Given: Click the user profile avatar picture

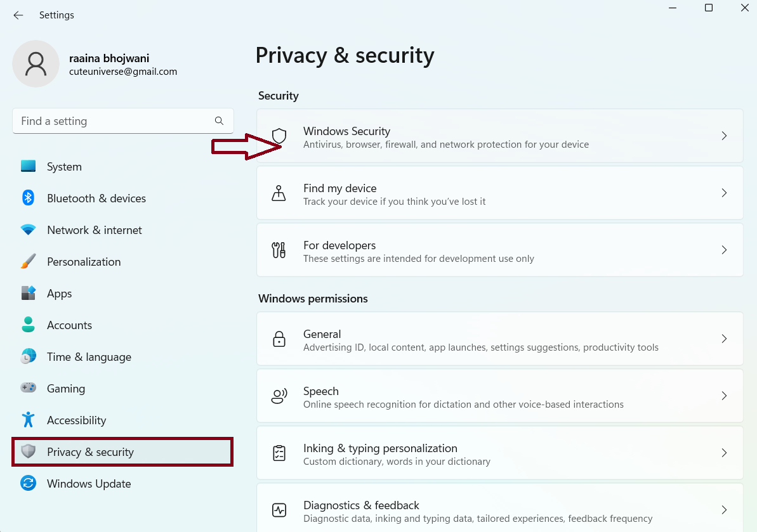Looking at the screenshot, I should pyautogui.click(x=36, y=63).
